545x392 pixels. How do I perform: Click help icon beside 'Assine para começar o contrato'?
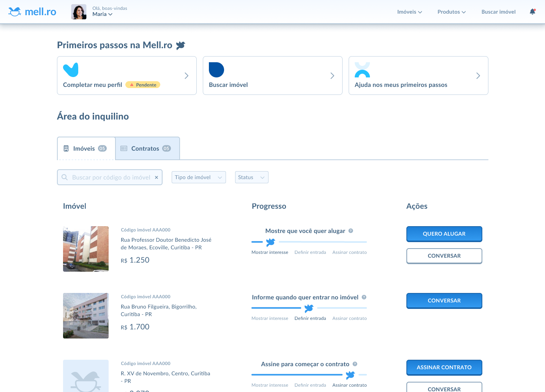(x=355, y=364)
